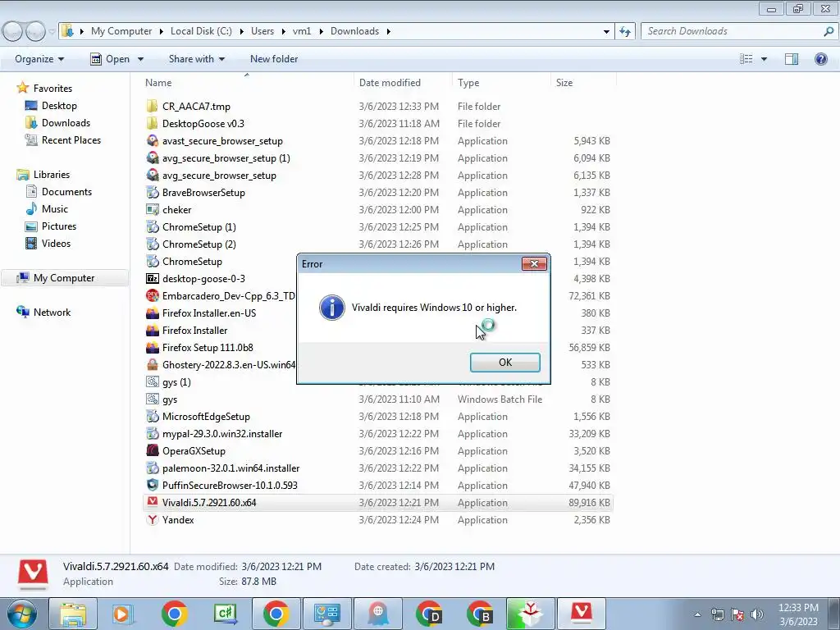The image size is (840, 630).
Task: Select the CR_AACA7.tmp folder icon
Action: point(153,106)
